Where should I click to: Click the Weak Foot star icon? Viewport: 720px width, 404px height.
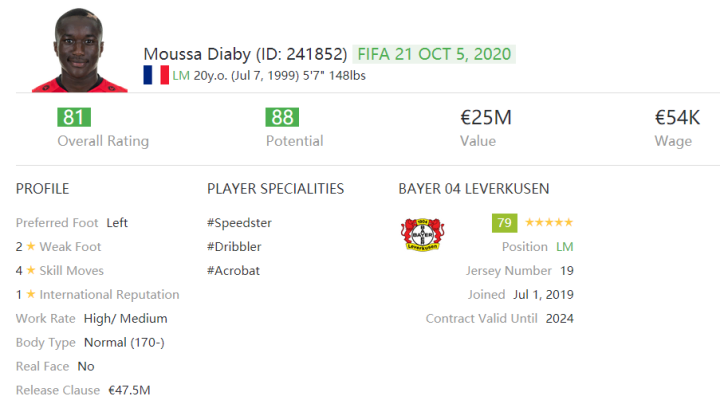point(31,247)
